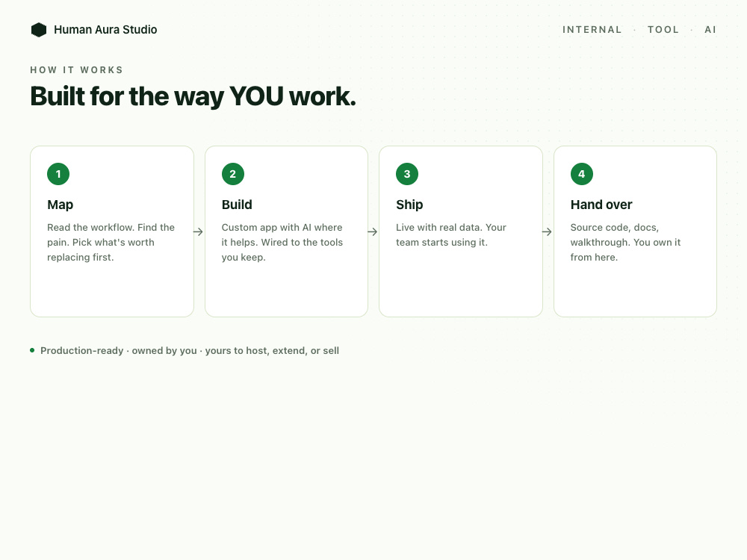Click the 'Live with real data' description text
747x560 pixels.
tap(451, 234)
